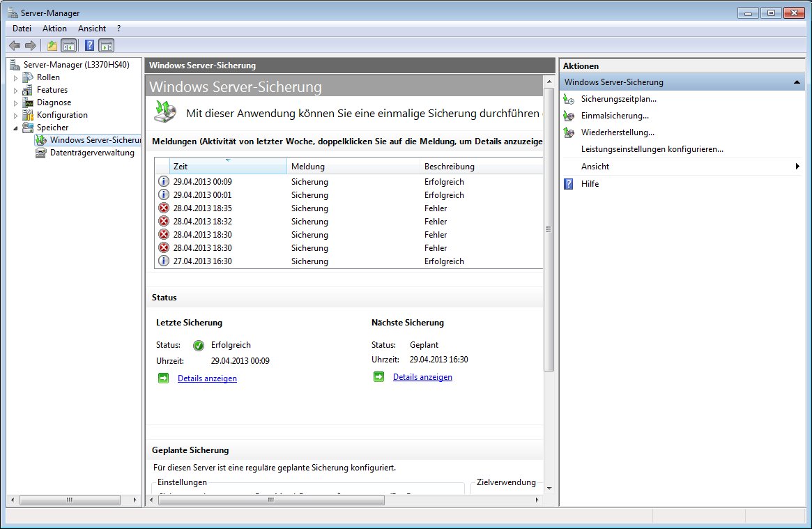Click the center pane scroll-up arrow
This screenshot has width=812, height=529.
tap(549, 82)
